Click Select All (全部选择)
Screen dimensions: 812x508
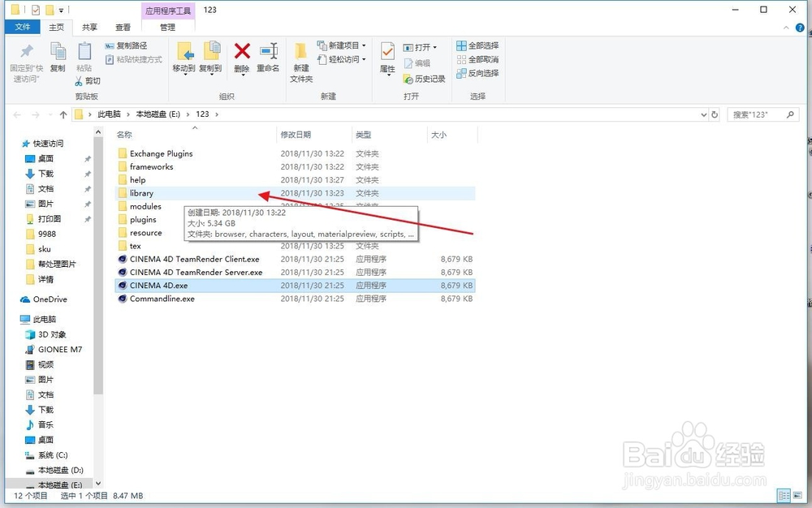click(477, 45)
